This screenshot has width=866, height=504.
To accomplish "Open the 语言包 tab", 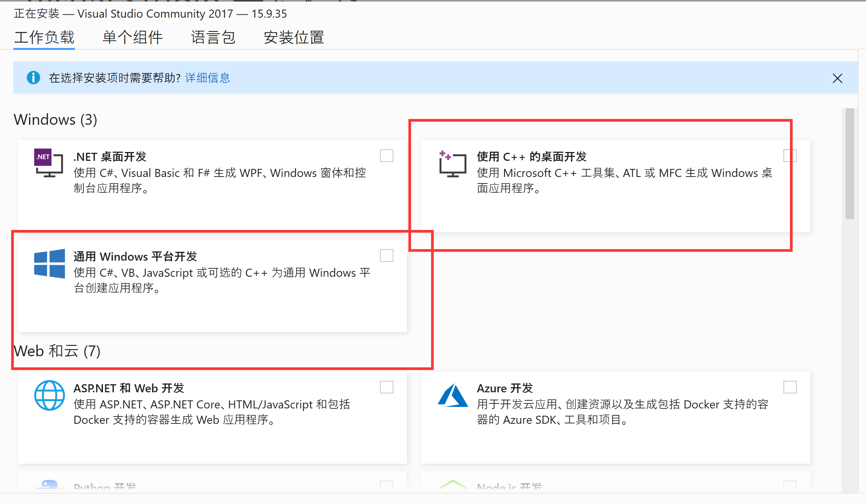I will (213, 37).
